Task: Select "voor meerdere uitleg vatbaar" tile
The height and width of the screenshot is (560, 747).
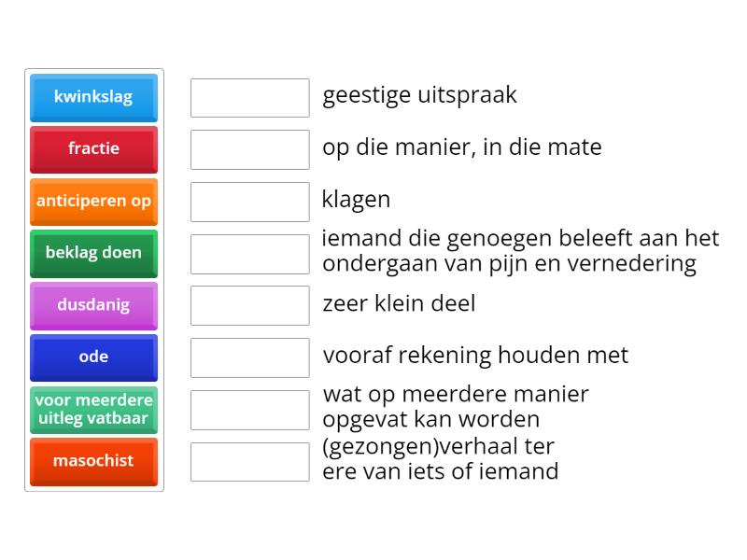Action: pos(93,409)
